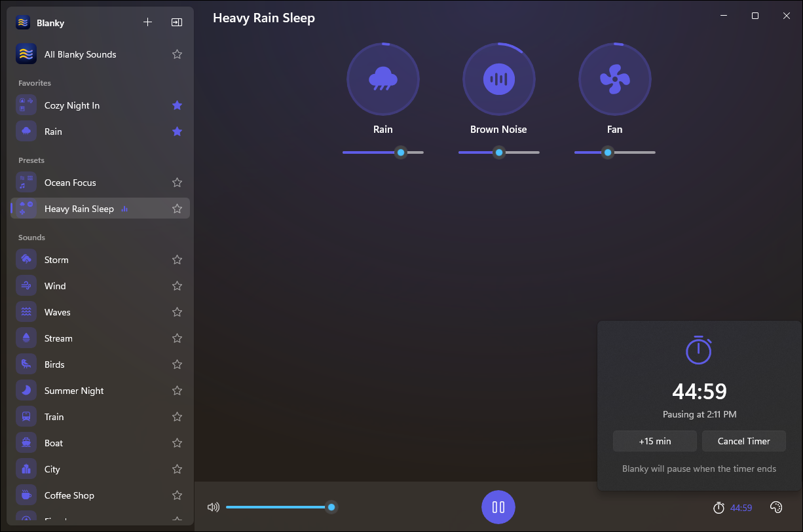This screenshot has height=532, width=803.
Task: Adjust the Rain volume slider
Action: tap(383, 152)
